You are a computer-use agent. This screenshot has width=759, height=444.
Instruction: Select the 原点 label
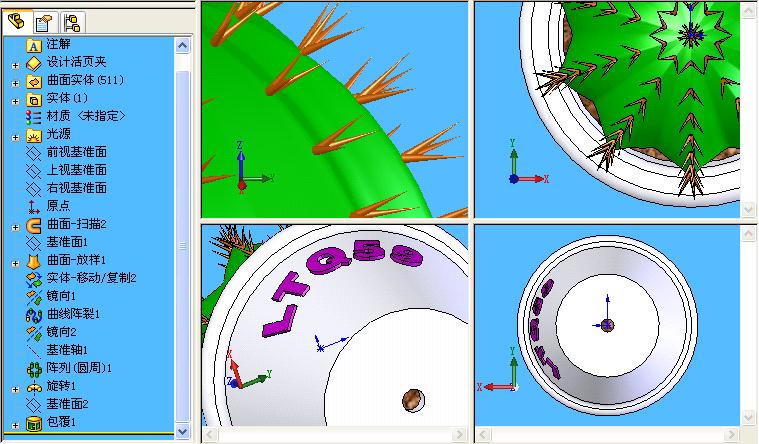(59, 206)
